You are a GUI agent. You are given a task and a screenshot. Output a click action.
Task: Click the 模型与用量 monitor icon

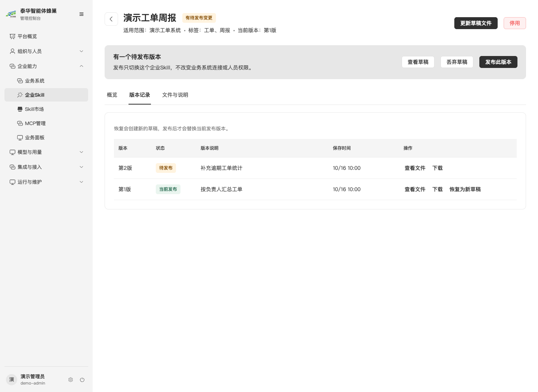[12, 152]
